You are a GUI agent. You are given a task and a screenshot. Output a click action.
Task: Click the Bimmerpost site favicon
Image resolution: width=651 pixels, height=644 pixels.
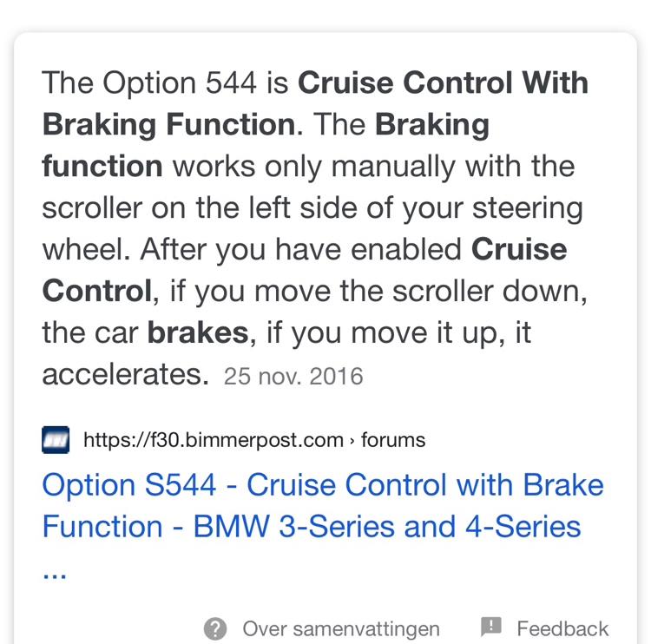pyautogui.click(x=56, y=440)
